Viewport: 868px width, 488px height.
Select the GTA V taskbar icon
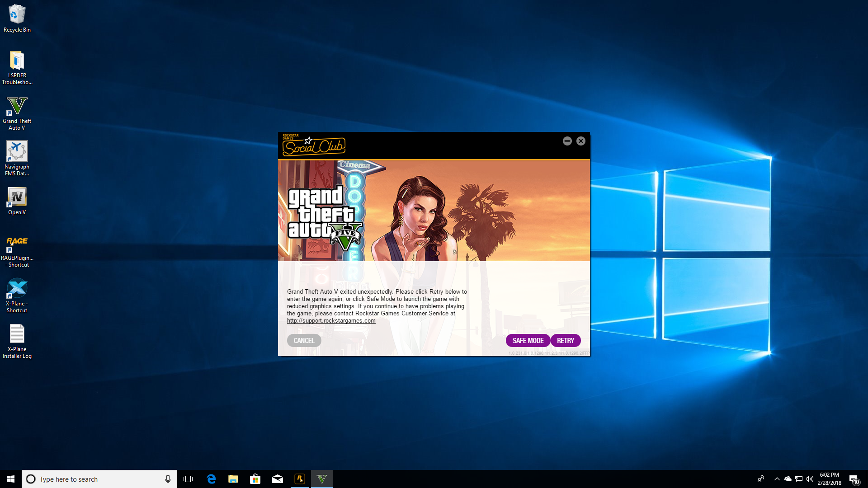pyautogui.click(x=322, y=479)
